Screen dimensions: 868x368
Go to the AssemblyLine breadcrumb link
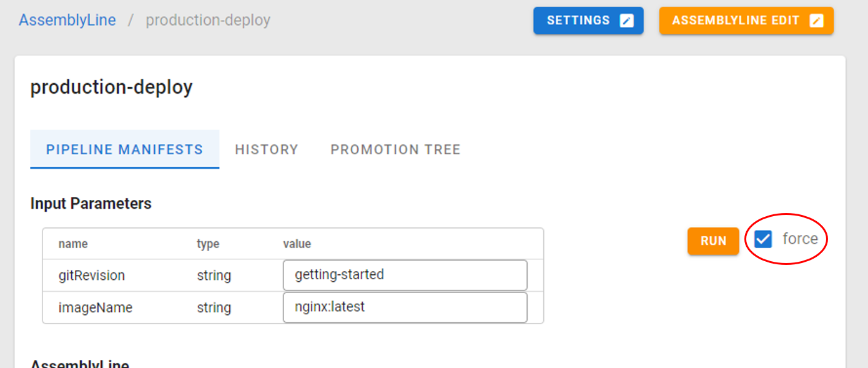coord(67,20)
